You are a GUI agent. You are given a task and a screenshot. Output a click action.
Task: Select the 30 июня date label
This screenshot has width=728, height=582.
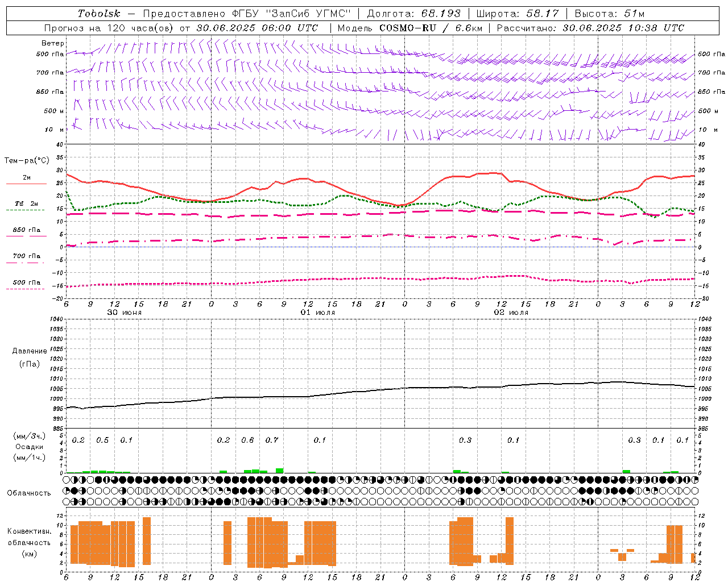(x=125, y=313)
